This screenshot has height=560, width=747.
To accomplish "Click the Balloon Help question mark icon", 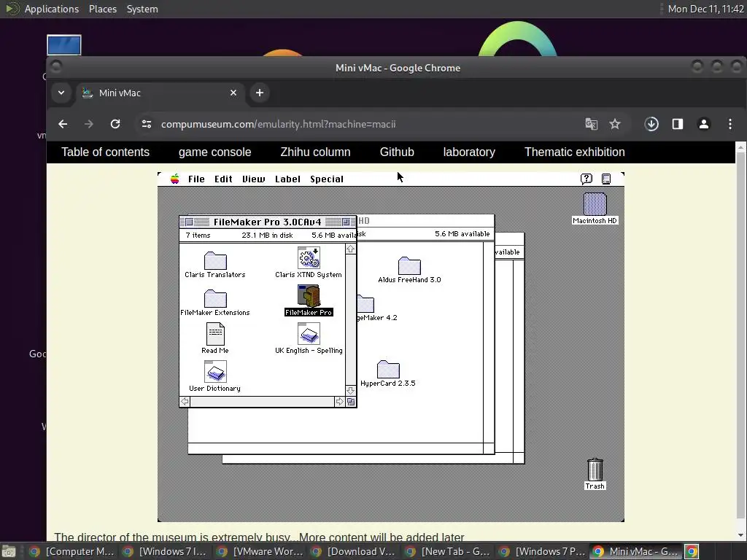I will (x=587, y=179).
